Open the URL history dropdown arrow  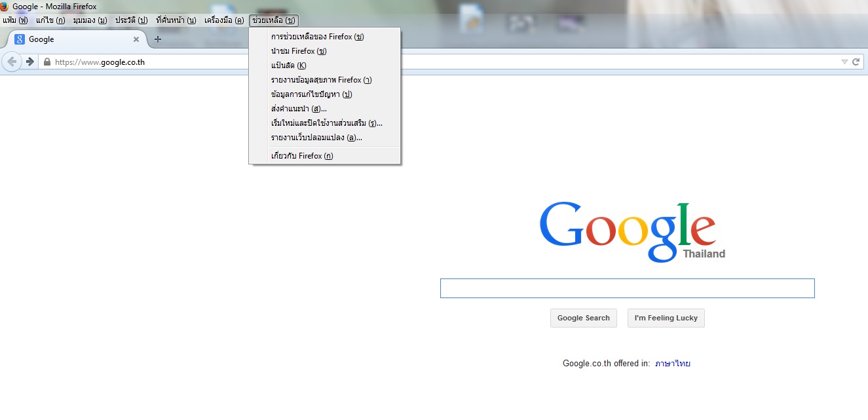point(844,62)
